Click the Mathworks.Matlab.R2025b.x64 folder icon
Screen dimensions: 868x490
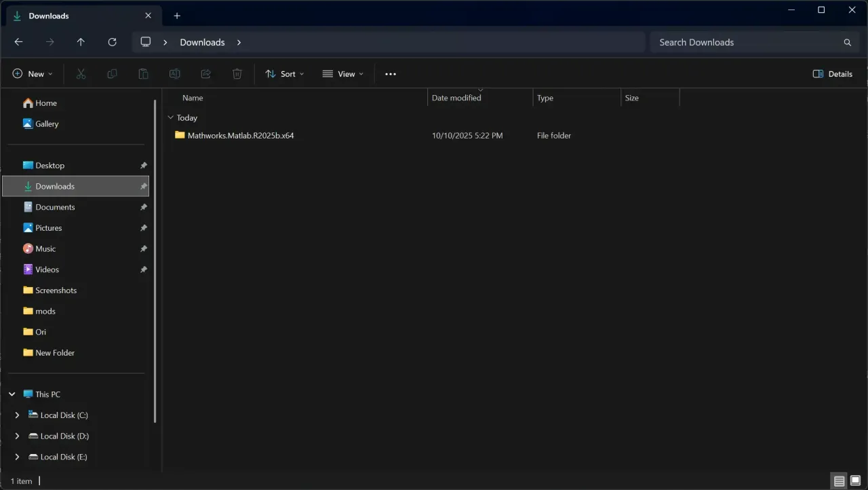click(180, 135)
